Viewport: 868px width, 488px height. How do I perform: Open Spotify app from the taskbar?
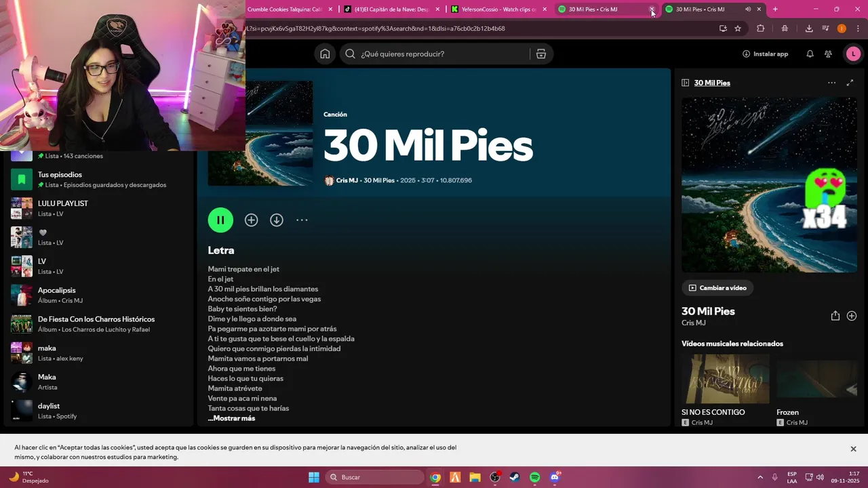[534, 477]
